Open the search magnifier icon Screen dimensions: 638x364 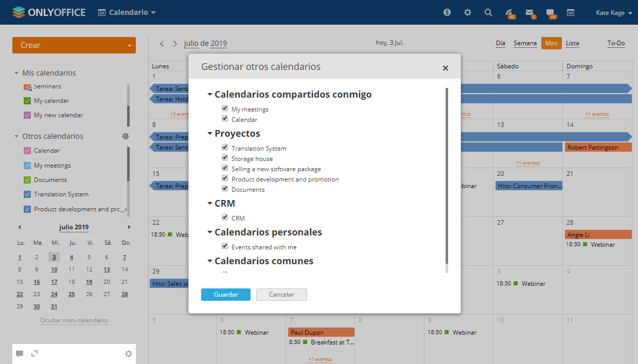[x=488, y=12]
